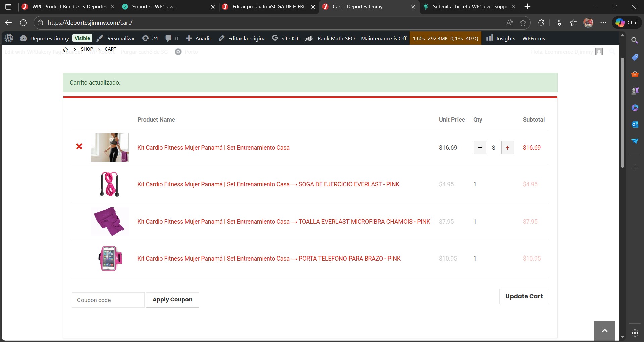The width and height of the screenshot is (644, 342).
Task: Open the Outlook sidebar icon
Action: coord(635,124)
